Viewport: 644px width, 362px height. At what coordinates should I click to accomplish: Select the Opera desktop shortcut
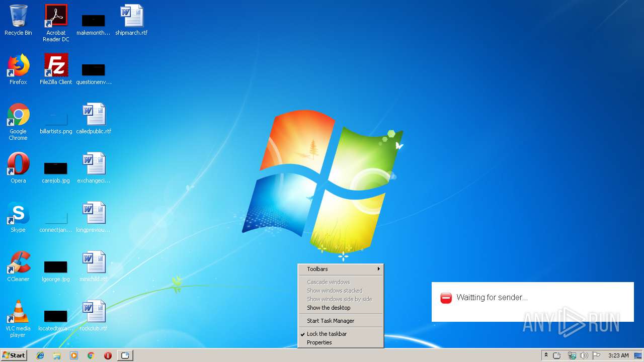click(18, 168)
